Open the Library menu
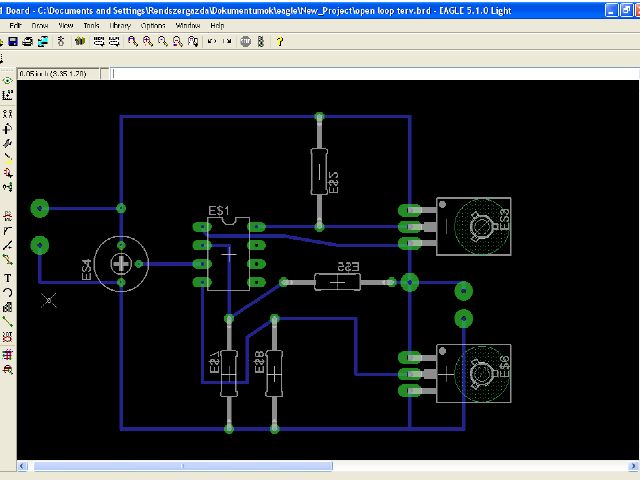 tap(120, 25)
